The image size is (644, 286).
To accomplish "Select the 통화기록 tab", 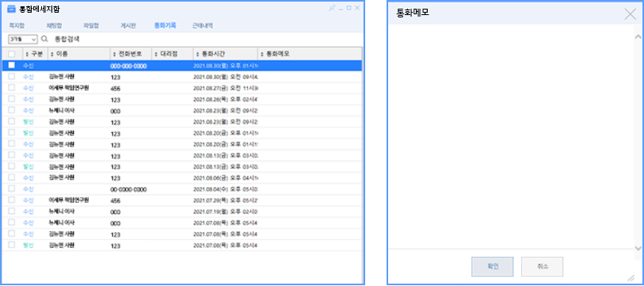I will click(x=165, y=25).
